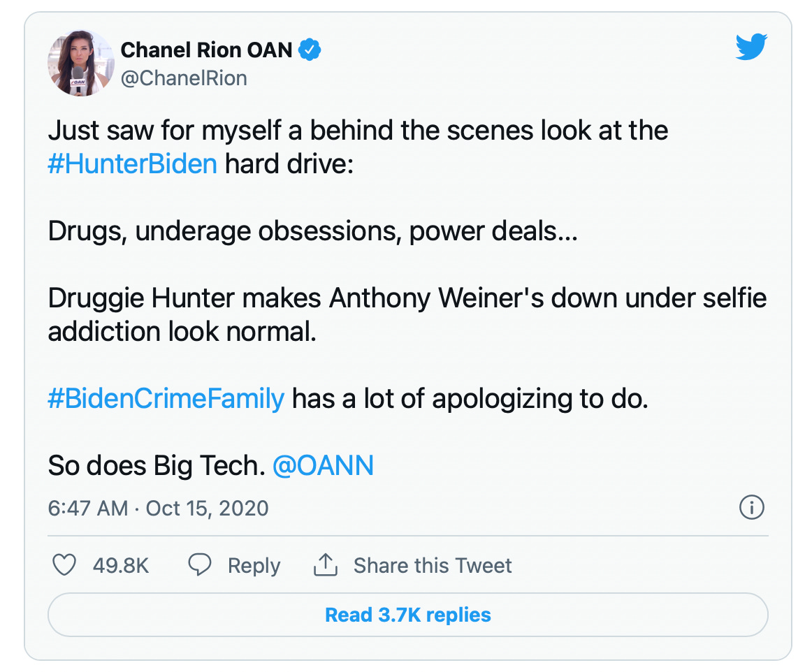Open Chanel Rion's profile picture
Viewport: 805px width, 672px height.
pyautogui.click(x=80, y=63)
